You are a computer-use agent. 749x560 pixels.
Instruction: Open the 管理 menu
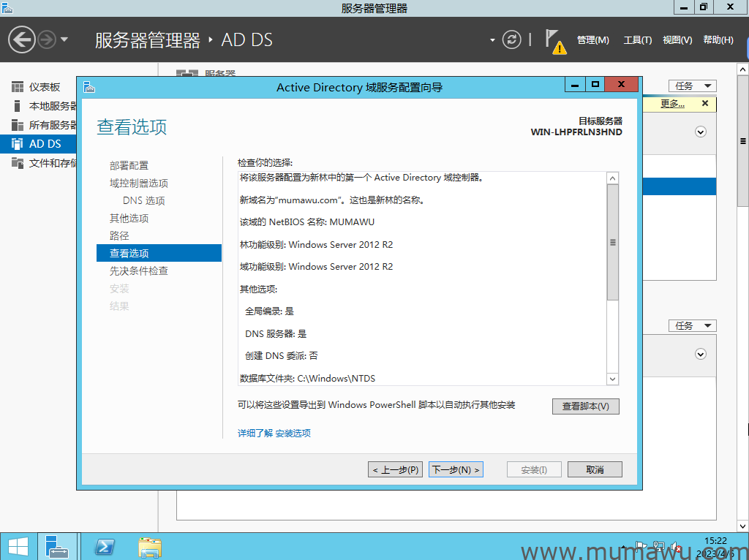[x=592, y=40]
